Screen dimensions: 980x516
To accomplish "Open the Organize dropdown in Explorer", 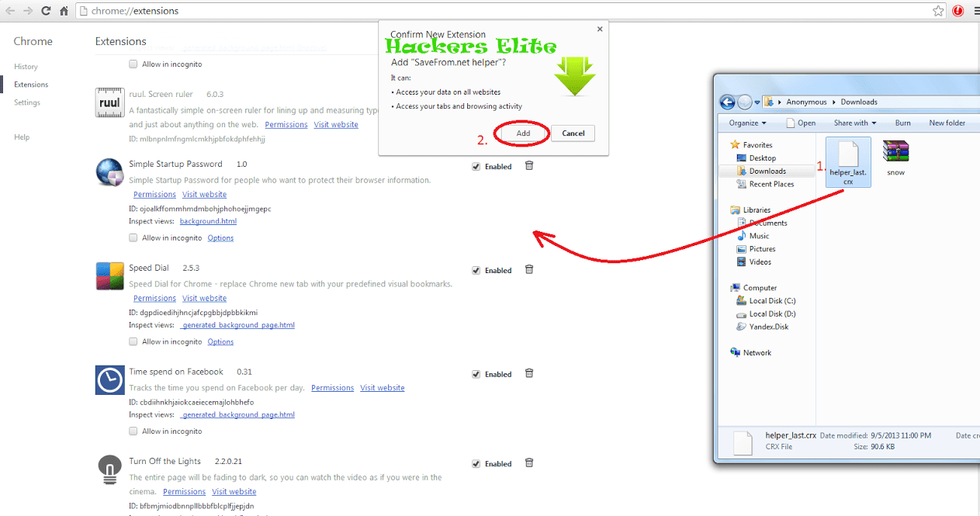I will (747, 123).
